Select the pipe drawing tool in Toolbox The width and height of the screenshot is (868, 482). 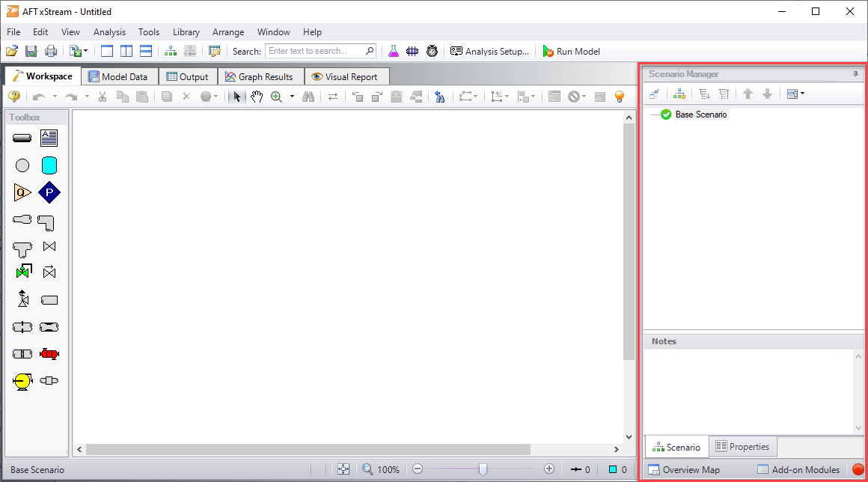point(22,138)
